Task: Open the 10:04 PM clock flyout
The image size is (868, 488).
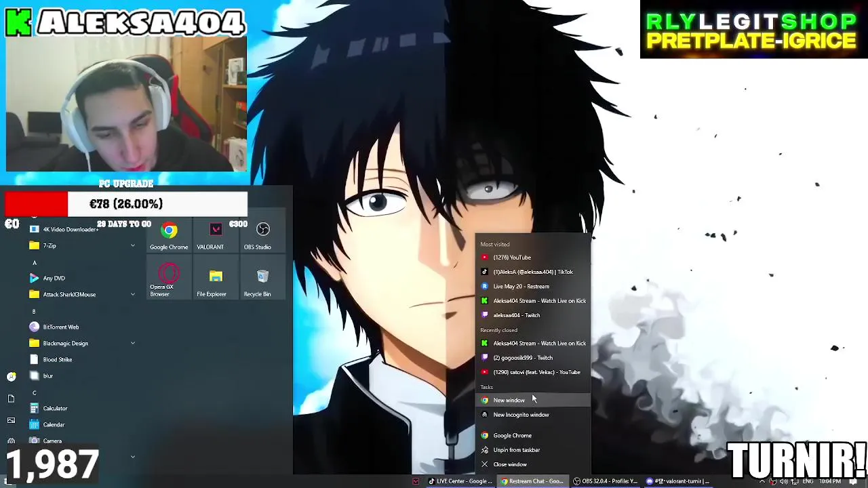Action: [830, 481]
